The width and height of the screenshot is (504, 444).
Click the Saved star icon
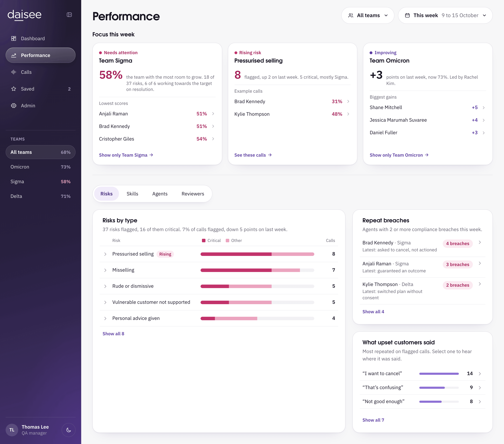[13, 89]
